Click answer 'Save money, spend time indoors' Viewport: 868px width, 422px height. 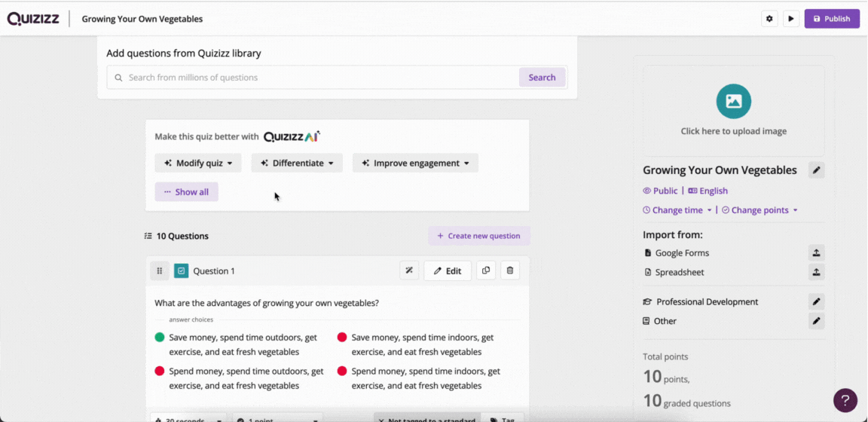pyautogui.click(x=421, y=344)
